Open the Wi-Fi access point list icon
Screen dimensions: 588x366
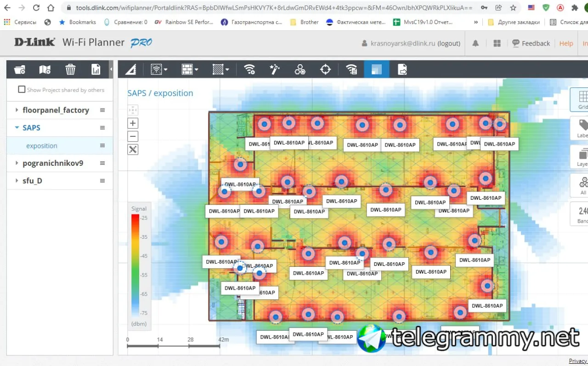(351, 70)
